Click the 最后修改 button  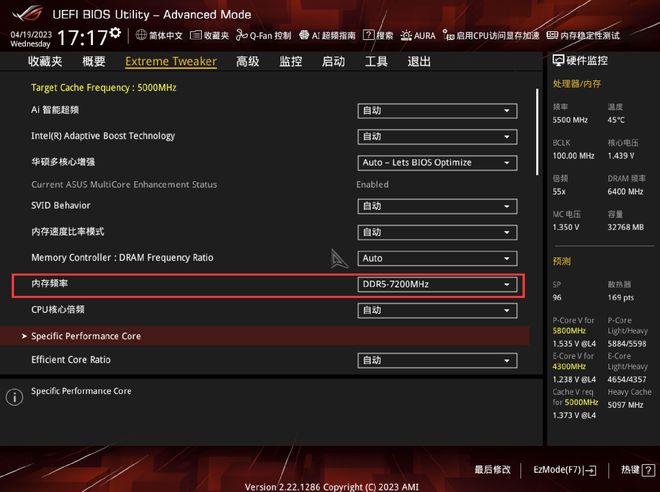point(492,469)
